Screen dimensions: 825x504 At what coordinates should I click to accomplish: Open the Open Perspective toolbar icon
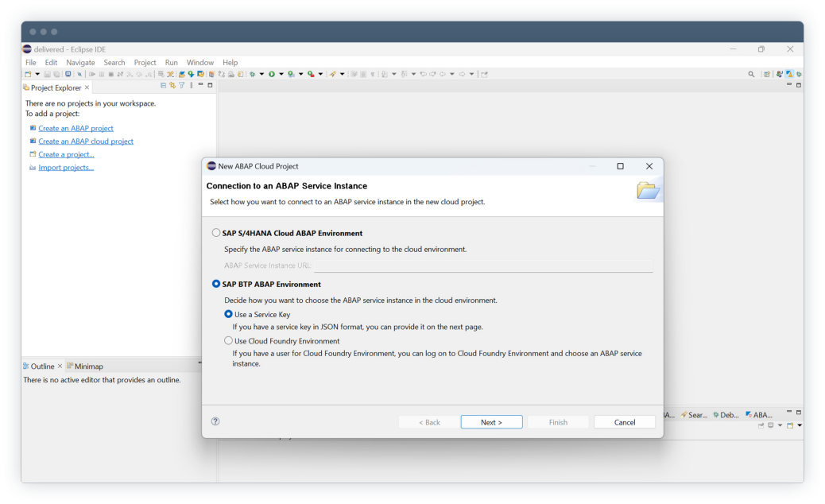[767, 74]
